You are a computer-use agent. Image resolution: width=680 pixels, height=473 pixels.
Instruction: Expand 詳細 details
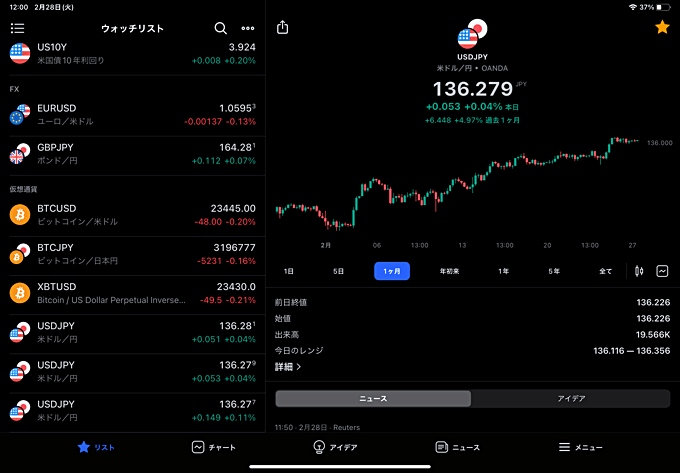pyautogui.click(x=288, y=367)
